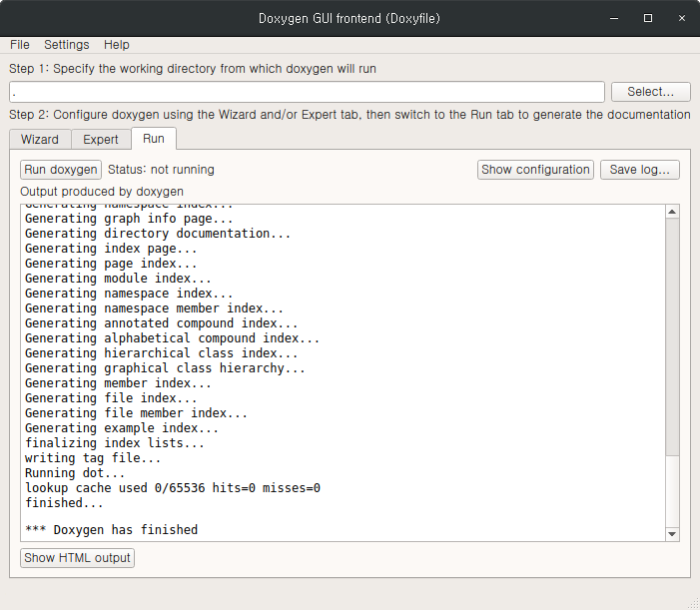Maximize the Doxygen GUI window

[x=648, y=18]
